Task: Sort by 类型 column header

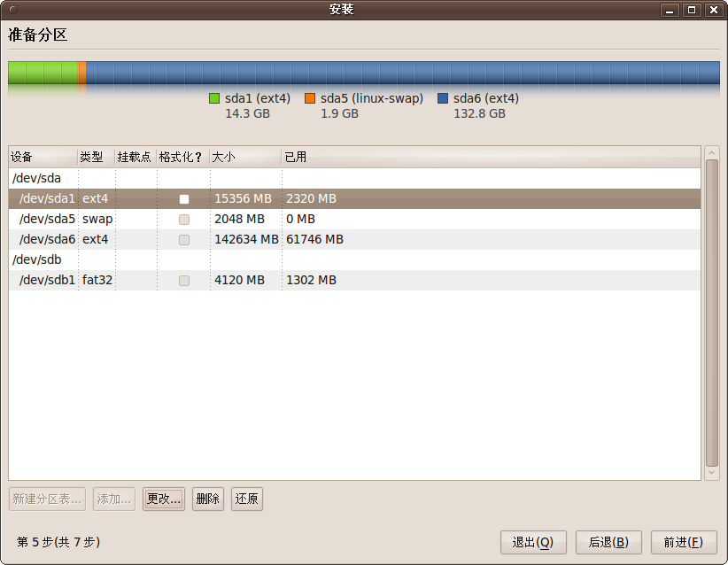Action: coord(97,158)
